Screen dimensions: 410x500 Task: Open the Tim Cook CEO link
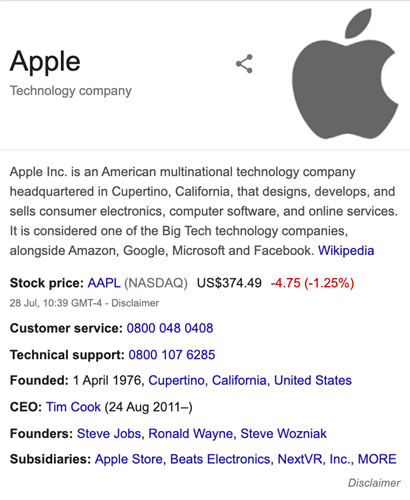(73, 407)
